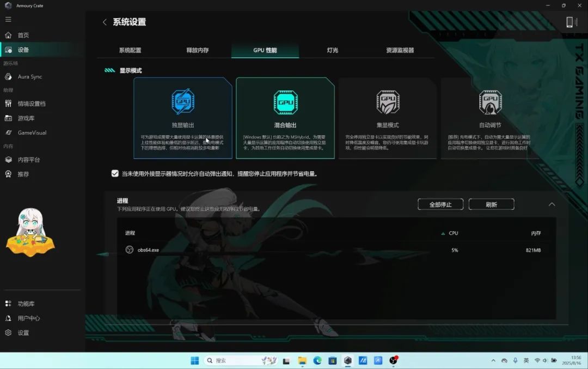Screen dimensions: 588x369
Task: Open Microsoft Store from the taskbar
Action: [332, 361]
